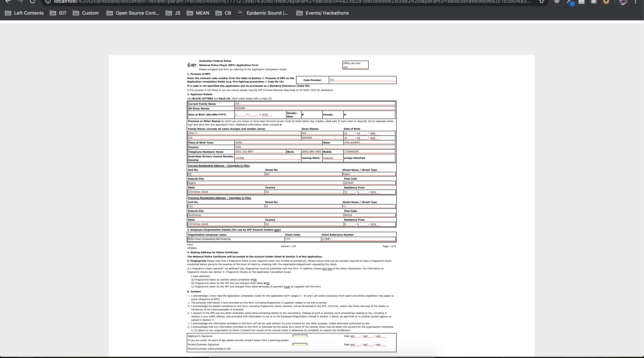Click the browser back arrow
This screenshot has width=644, height=358.
coord(8,1)
